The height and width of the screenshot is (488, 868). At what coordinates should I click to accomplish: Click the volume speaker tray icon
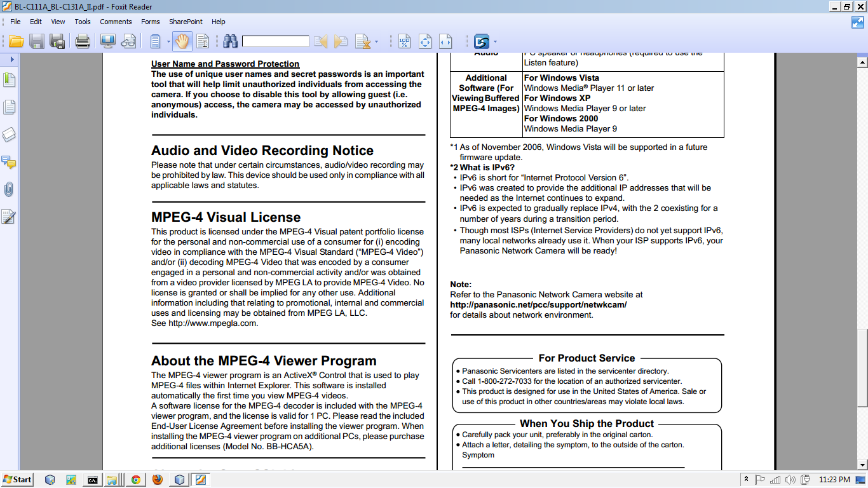pos(790,480)
